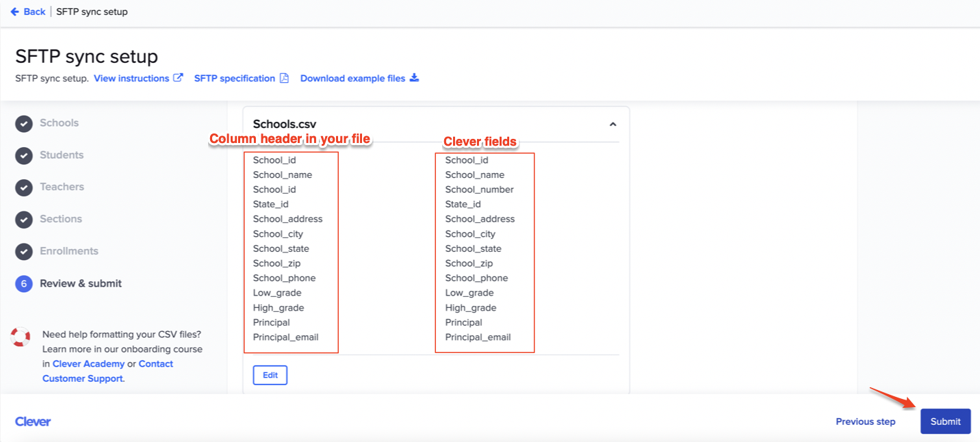Click the completed Schools step checkmark icon
Image resolution: width=980 pixels, height=442 pixels.
point(23,123)
